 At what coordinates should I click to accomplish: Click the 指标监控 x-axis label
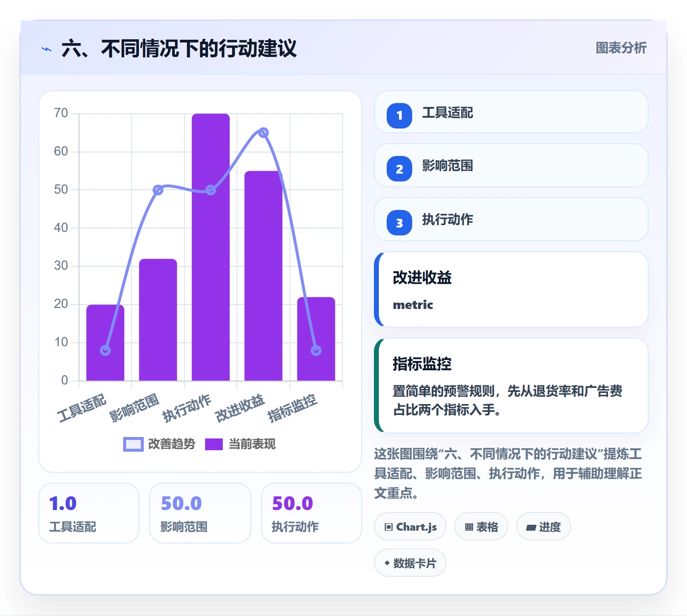pyautogui.click(x=292, y=408)
